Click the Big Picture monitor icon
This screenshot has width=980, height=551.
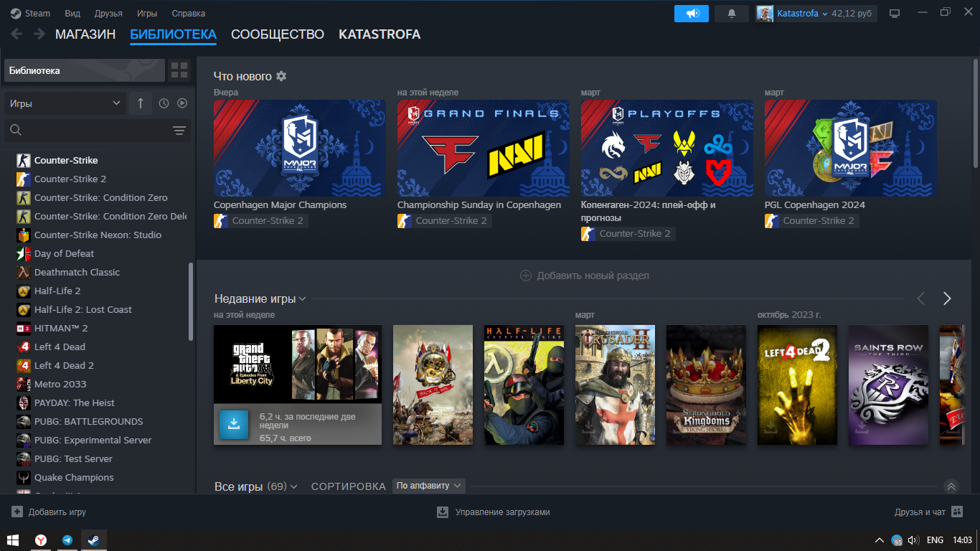coord(895,14)
